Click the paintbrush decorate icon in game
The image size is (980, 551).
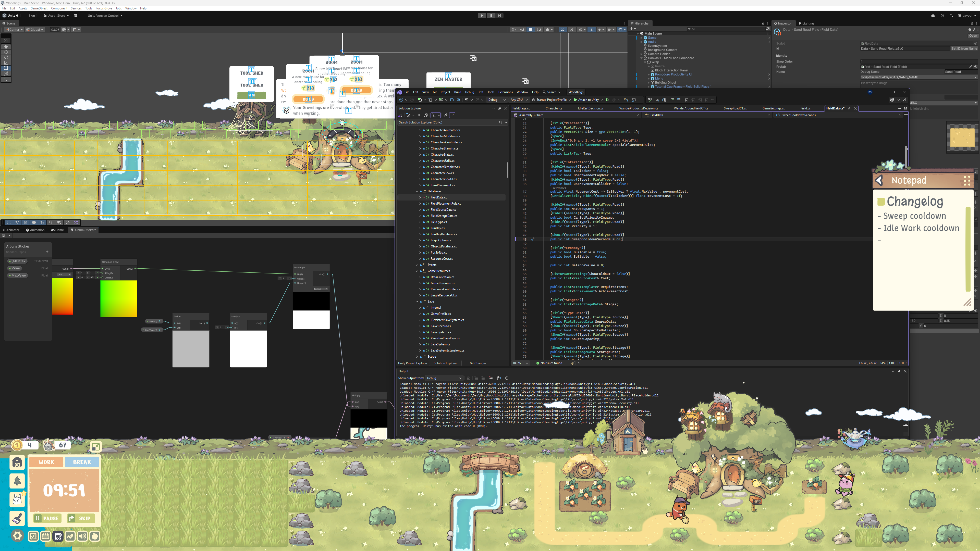pos(17,518)
